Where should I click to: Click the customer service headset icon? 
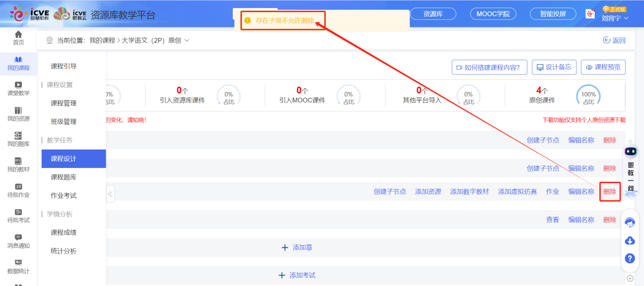630,222
